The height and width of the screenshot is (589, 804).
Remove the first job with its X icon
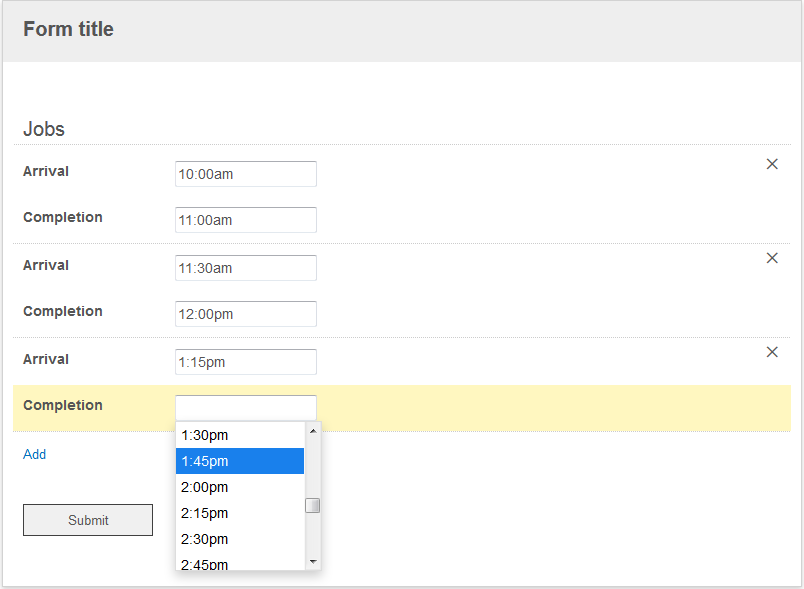pyautogui.click(x=772, y=164)
